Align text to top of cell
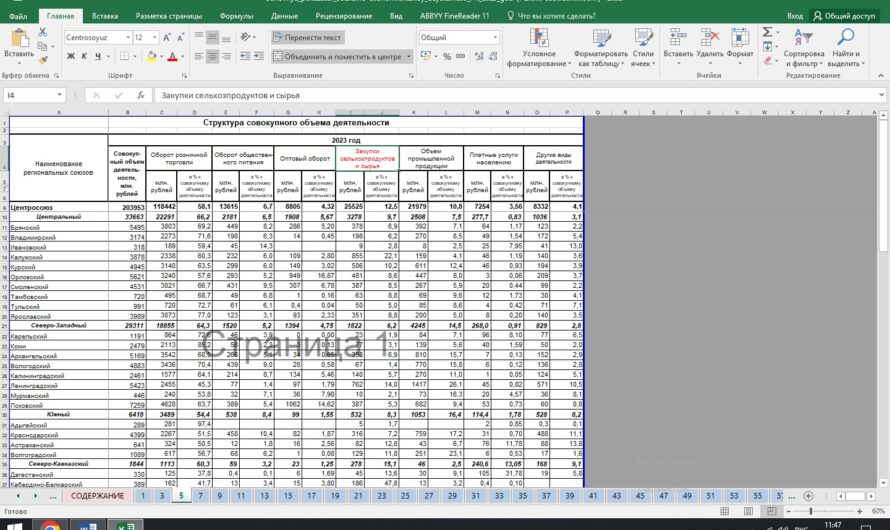This screenshot has width=890, height=530. pos(199,37)
